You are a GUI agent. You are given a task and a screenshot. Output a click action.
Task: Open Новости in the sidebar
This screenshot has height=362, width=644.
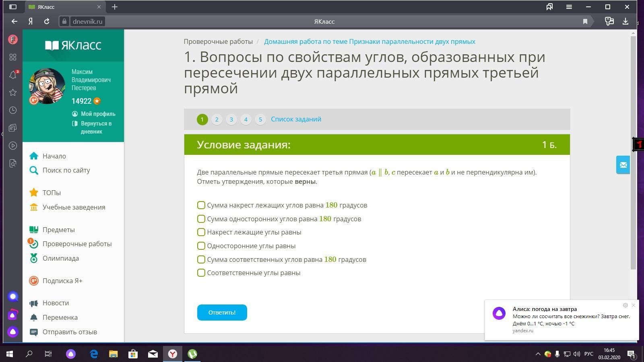tap(56, 303)
